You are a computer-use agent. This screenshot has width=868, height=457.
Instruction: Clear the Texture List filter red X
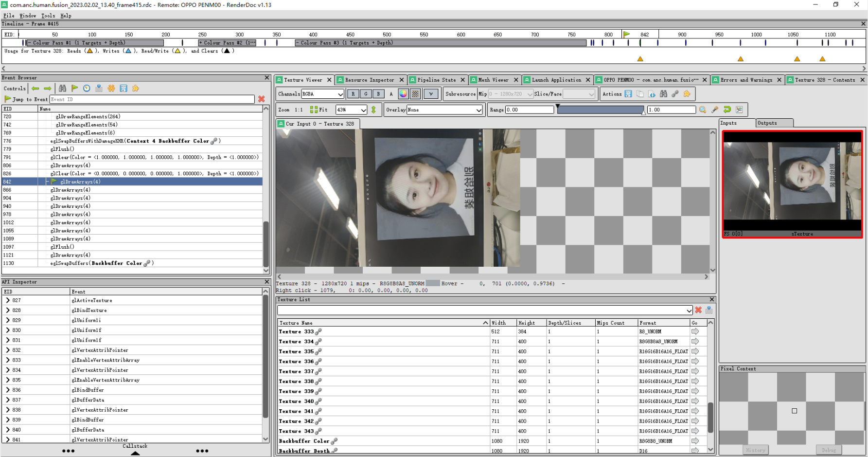tap(698, 310)
